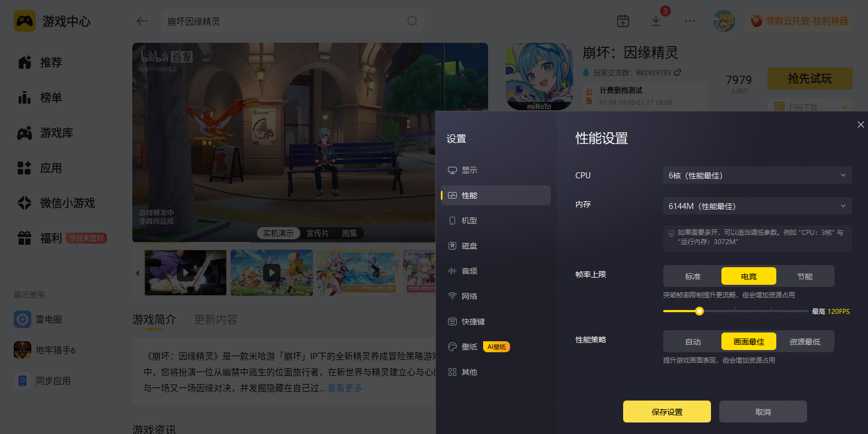868x434 pixels.
Task: Select the 标准 frame rate option
Action: click(693, 277)
